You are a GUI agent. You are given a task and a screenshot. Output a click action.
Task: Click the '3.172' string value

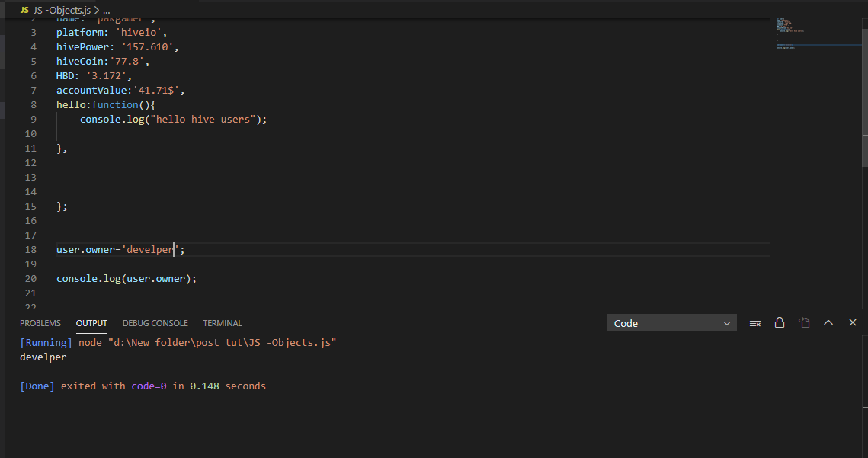pyautogui.click(x=106, y=76)
